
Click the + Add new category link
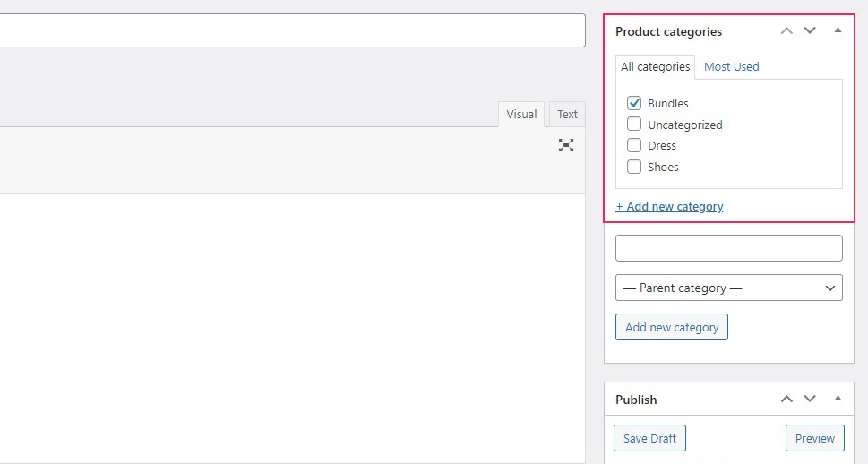(x=669, y=207)
